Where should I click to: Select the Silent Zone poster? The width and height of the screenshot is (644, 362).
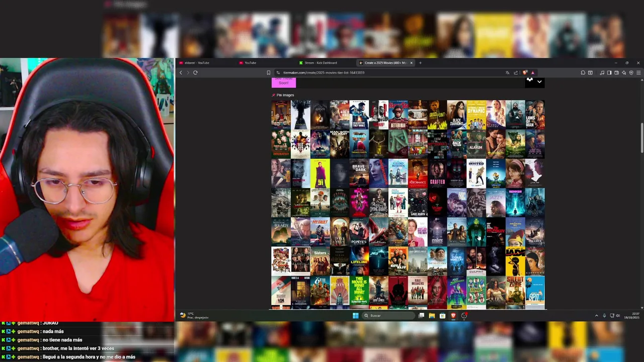pos(515,290)
